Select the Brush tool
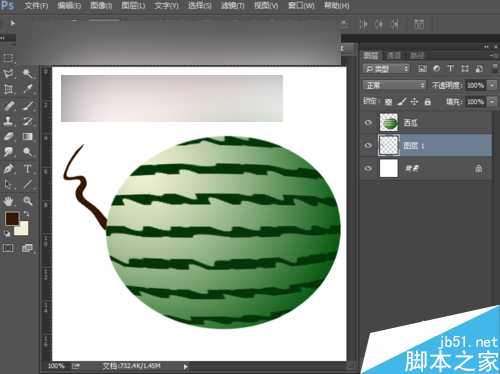500x374 pixels. [x=28, y=106]
